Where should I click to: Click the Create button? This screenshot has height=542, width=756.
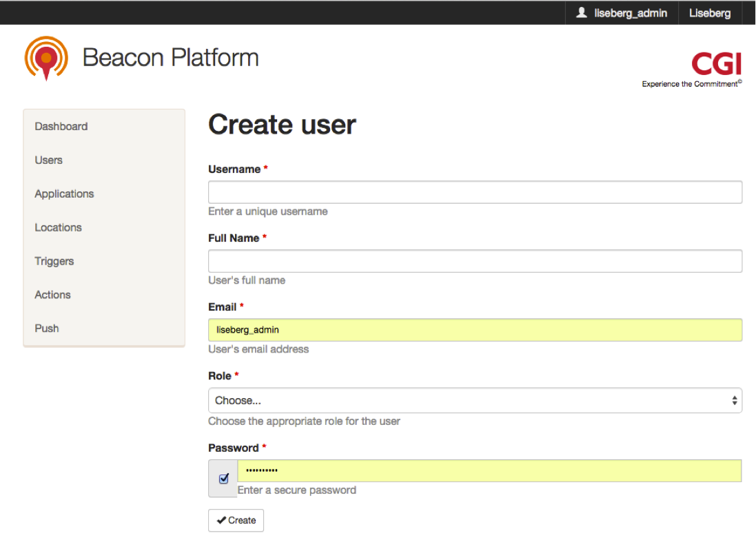236,521
